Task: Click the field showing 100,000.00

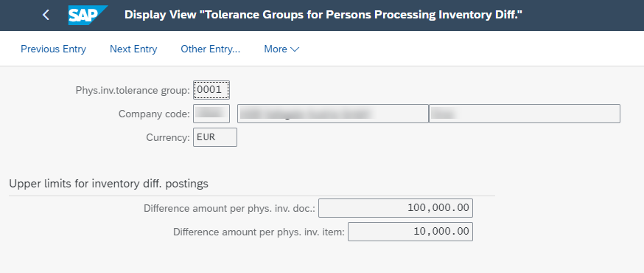Action: tap(396, 208)
